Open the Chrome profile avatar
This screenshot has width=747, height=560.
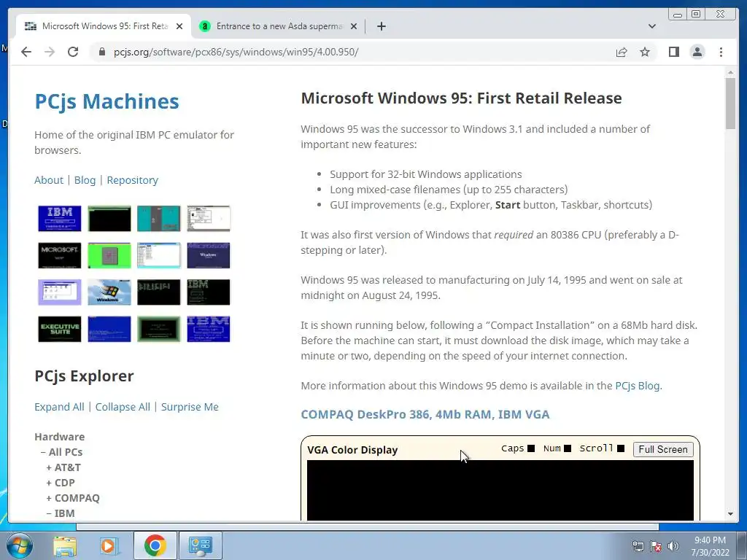697,52
